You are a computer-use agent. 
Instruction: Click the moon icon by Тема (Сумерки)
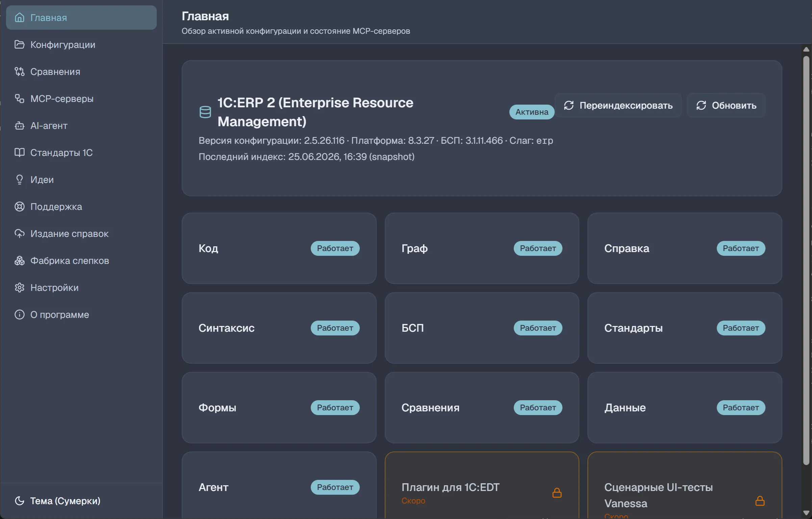click(20, 501)
